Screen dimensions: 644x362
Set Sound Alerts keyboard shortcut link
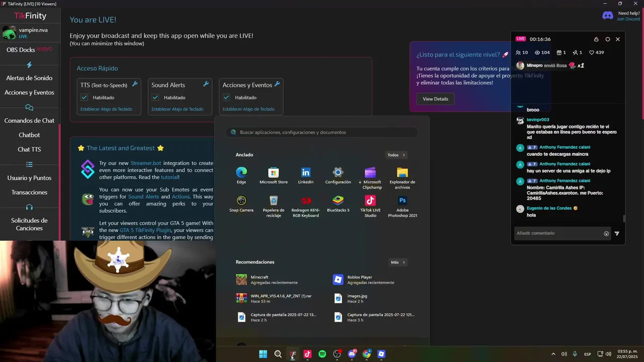pos(177,109)
